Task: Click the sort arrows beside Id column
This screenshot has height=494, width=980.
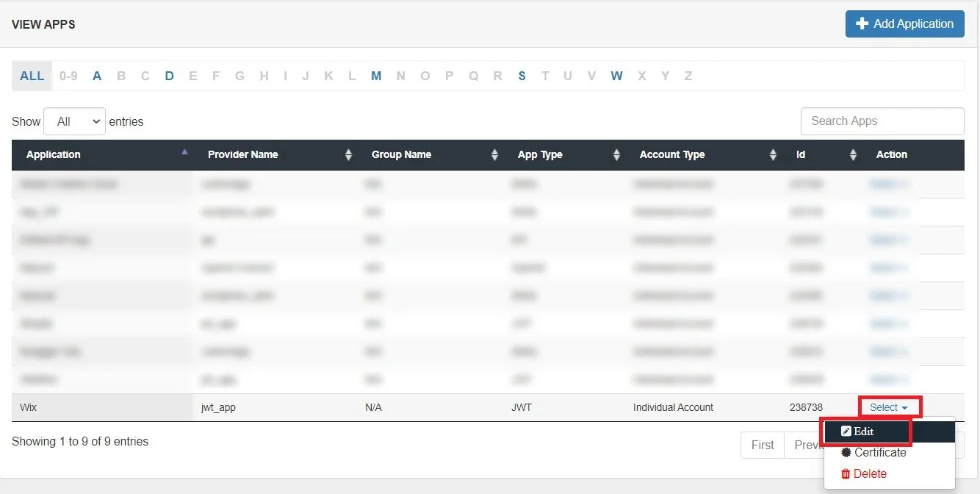Action: (x=853, y=154)
